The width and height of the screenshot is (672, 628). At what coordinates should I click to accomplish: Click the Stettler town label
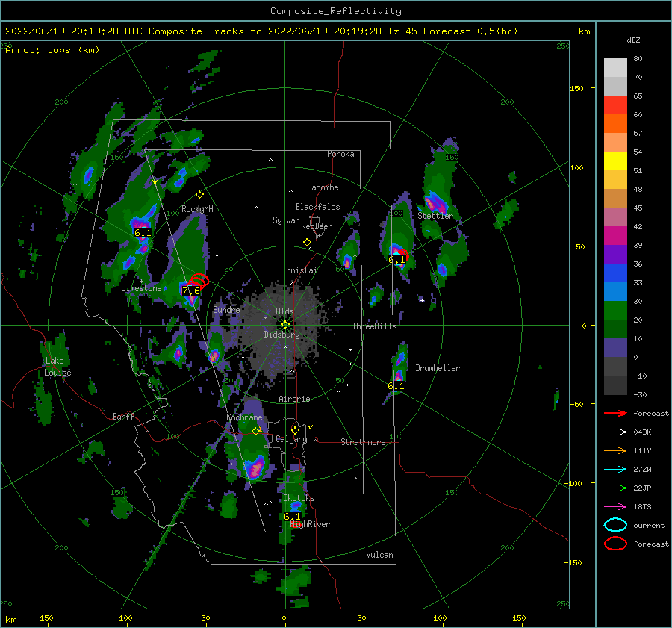pyautogui.click(x=435, y=216)
